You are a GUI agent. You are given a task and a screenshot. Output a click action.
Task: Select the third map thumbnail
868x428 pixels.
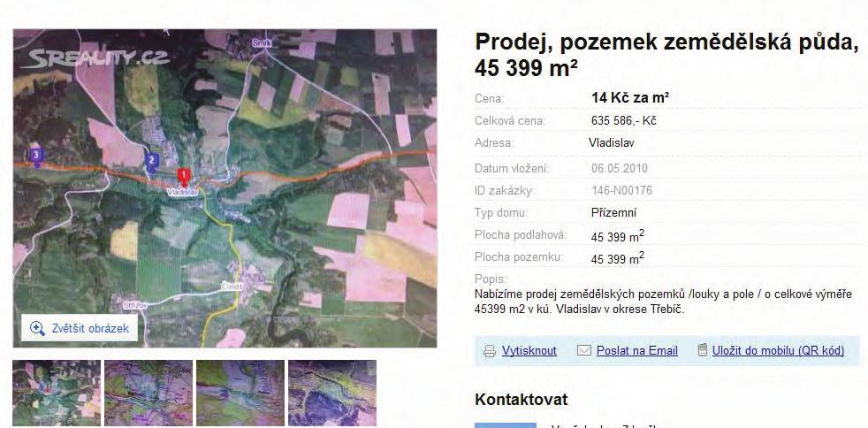[x=240, y=394]
